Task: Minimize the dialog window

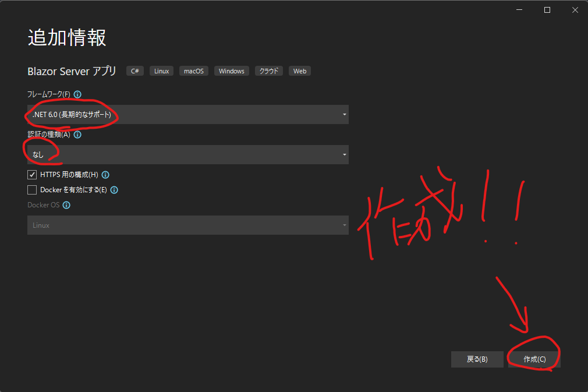Action: click(x=519, y=10)
